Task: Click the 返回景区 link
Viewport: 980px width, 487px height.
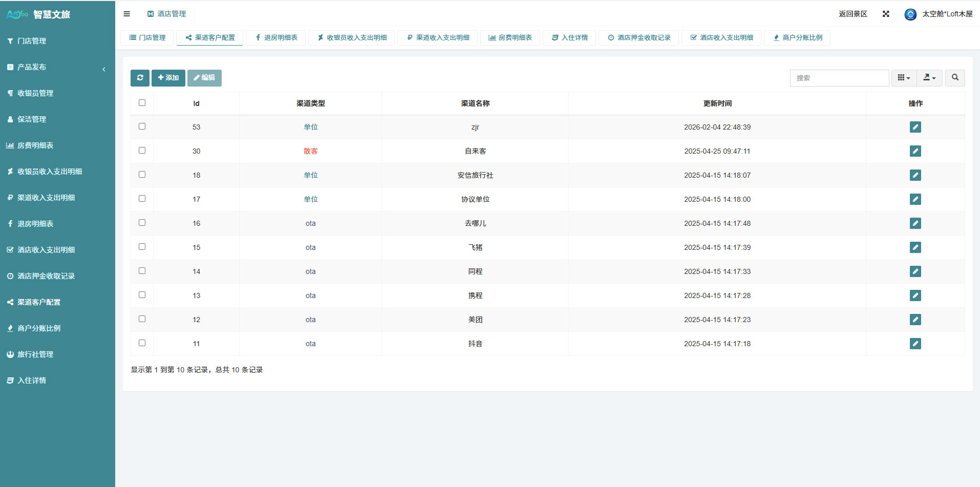Action: tap(853, 14)
